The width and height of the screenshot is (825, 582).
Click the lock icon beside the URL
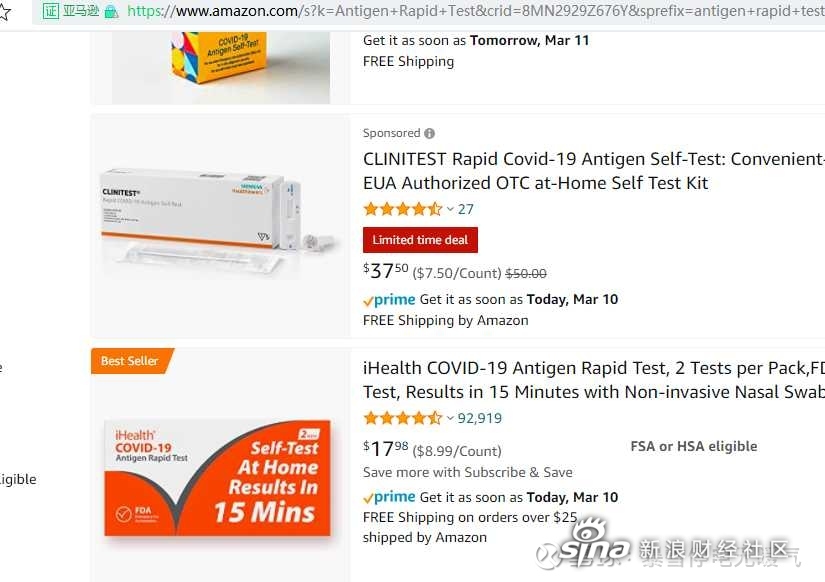111,12
